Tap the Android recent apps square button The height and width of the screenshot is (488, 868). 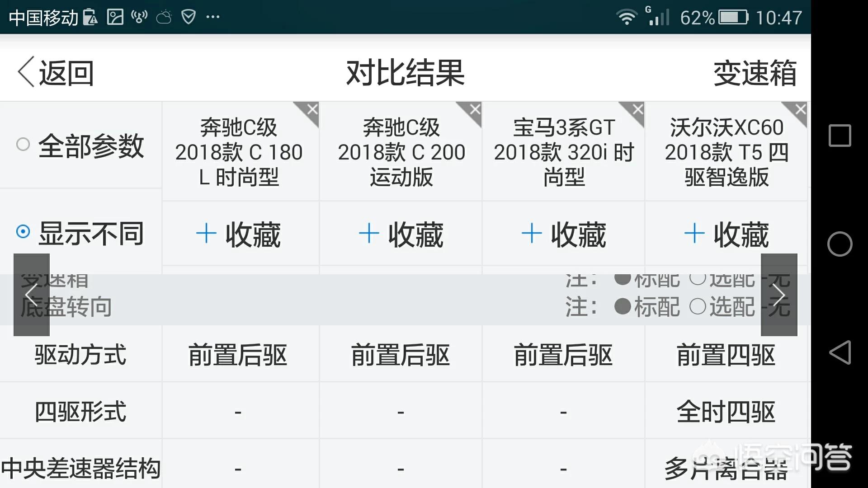840,136
